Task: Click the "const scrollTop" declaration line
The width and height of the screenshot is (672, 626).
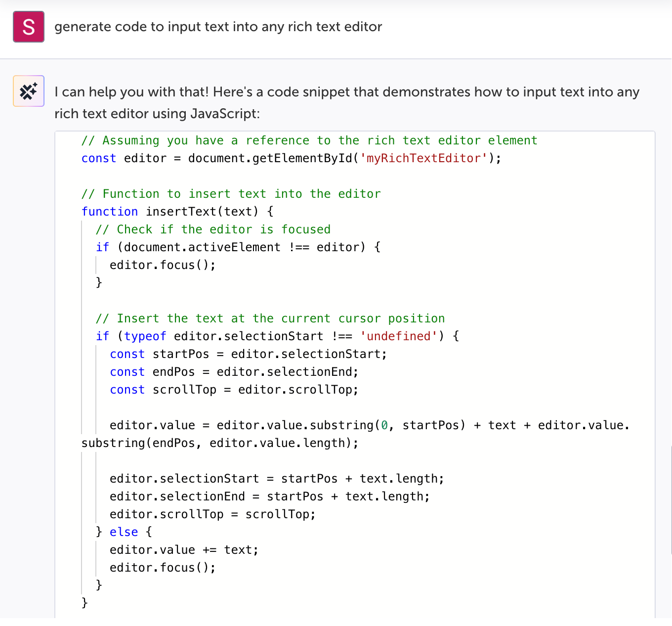Action: pyautogui.click(x=234, y=390)
